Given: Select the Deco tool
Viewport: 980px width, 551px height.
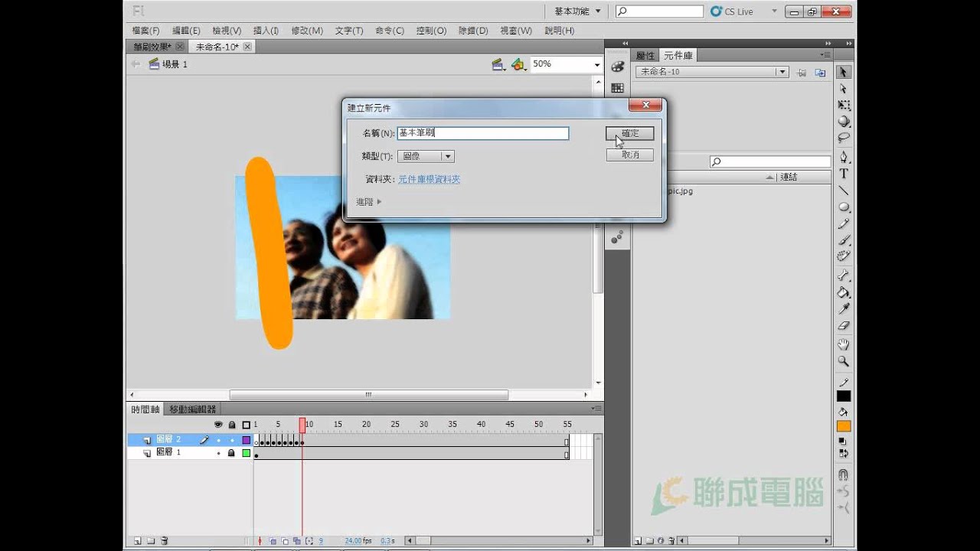Looking at the screenshot, I should pos(843,256).
